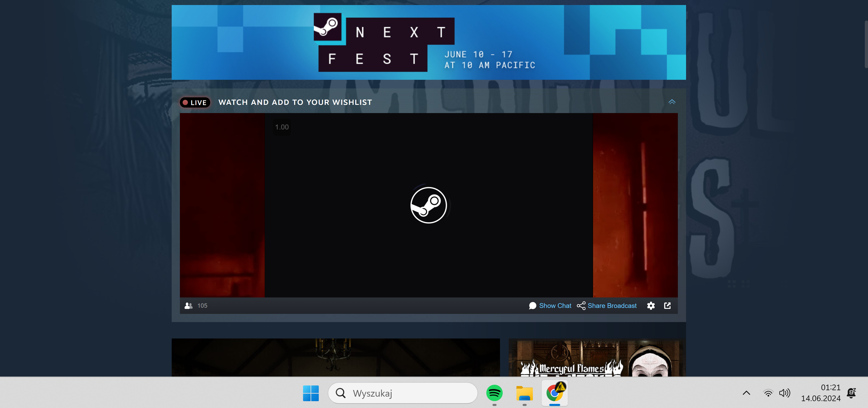Click the Share Broadcast link
The image size is (868, 408).
(612, 306)
